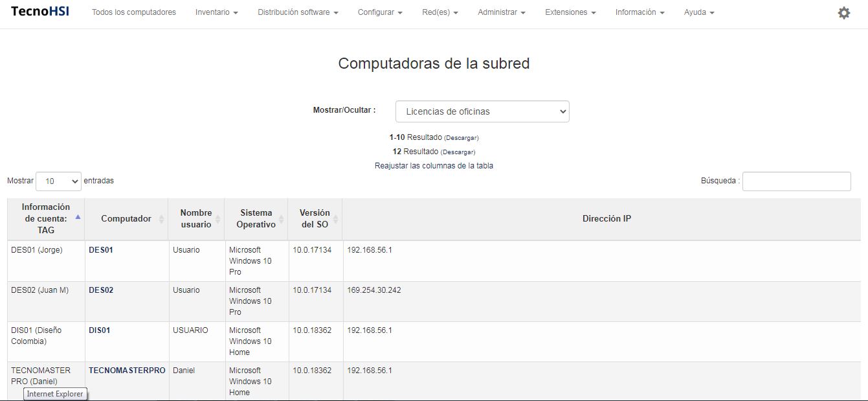Expand the Red(es) menu

[x=440, y=12]
